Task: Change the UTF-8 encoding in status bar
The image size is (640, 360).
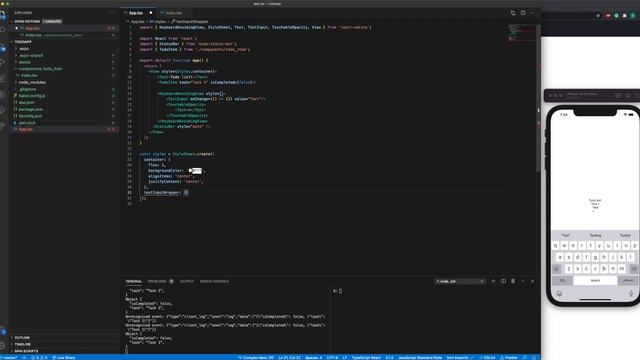Action: [x=332, y=358]
